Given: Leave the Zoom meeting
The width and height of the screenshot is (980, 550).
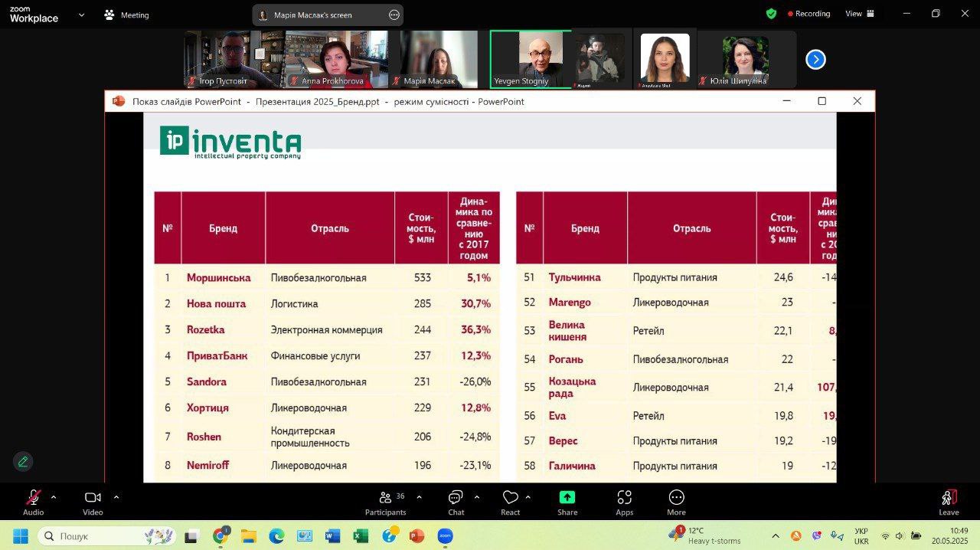Looking at the screenshot, I should point(949,503).
